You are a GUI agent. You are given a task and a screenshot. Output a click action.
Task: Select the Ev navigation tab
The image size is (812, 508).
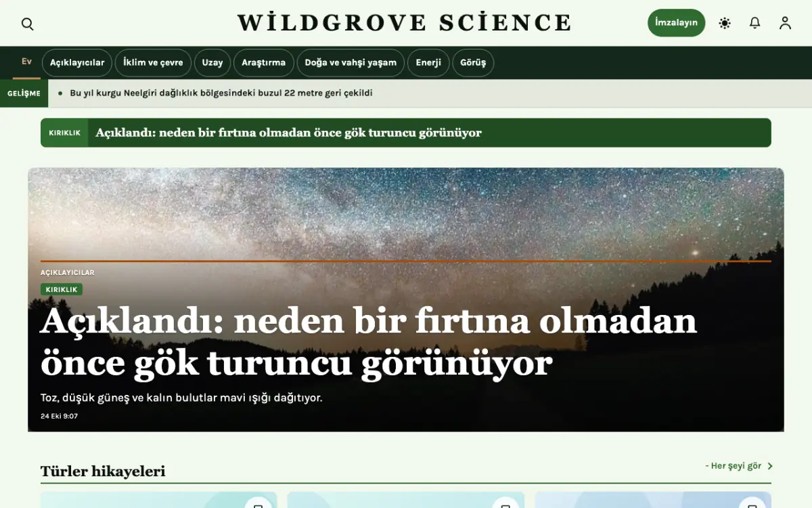click(x=26, y=62)
